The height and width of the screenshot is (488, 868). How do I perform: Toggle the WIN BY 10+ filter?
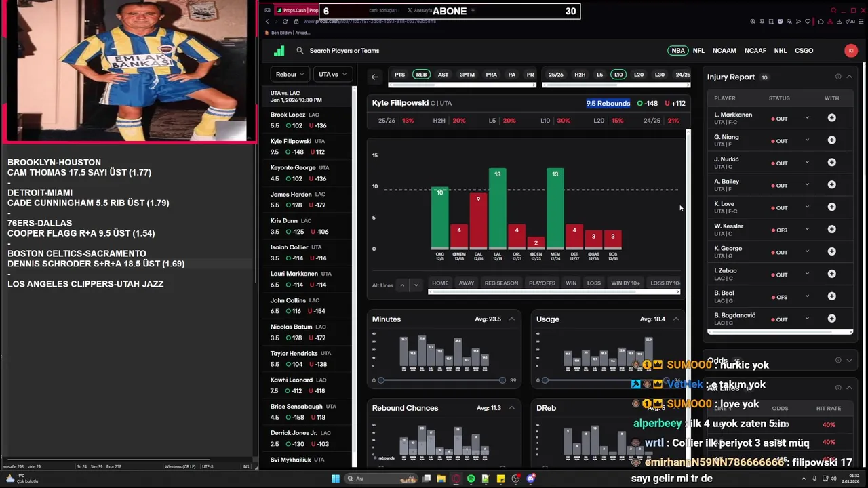pos(625,283)
